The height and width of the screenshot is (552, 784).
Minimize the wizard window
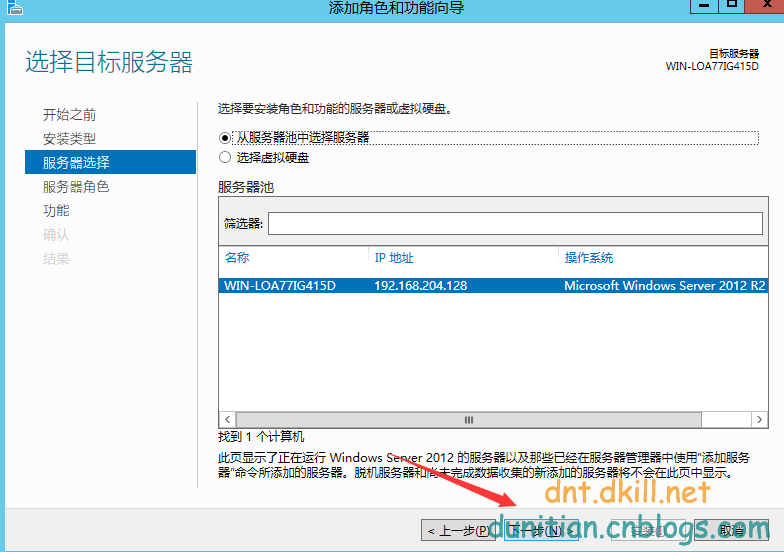[704, 6]
